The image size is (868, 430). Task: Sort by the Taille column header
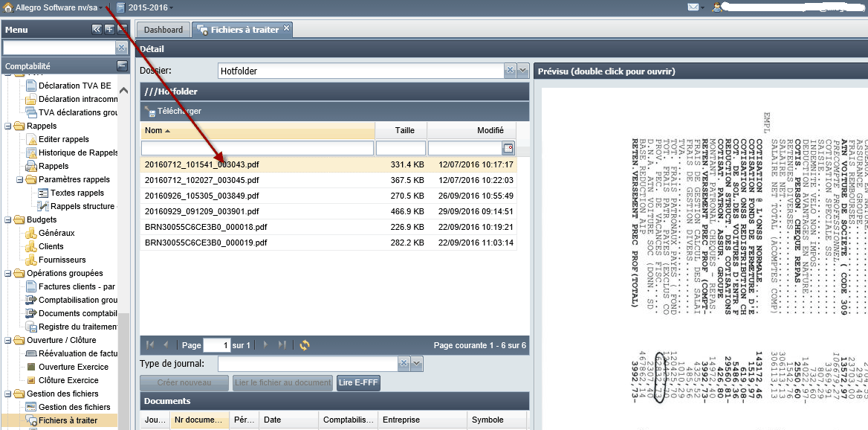click(401, 131)
